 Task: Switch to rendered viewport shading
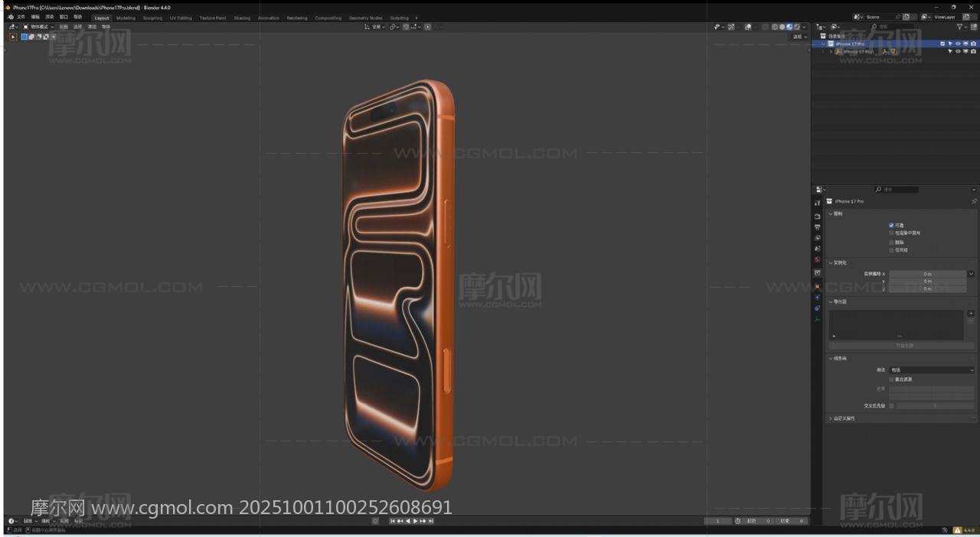pyautogui.click(x=796, y=27)
